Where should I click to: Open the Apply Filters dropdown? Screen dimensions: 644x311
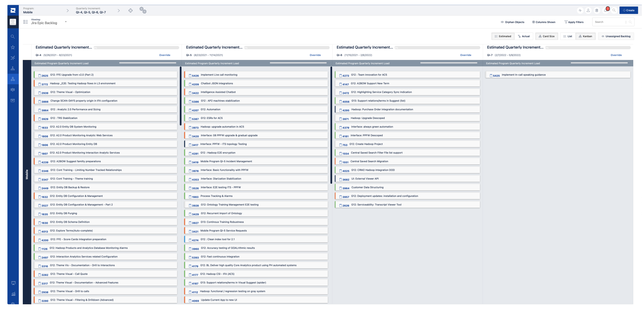574,22
